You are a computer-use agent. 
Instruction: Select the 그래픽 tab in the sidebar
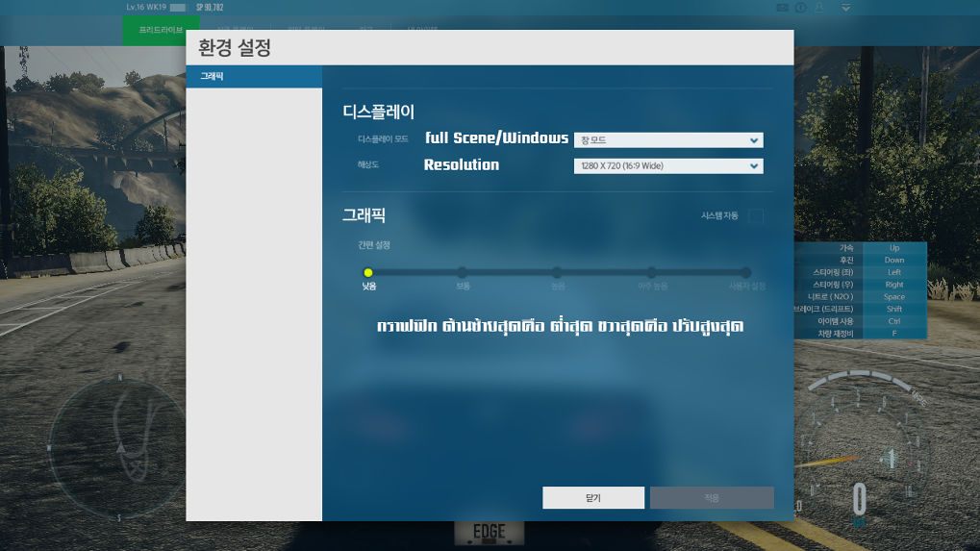point(254,77)
